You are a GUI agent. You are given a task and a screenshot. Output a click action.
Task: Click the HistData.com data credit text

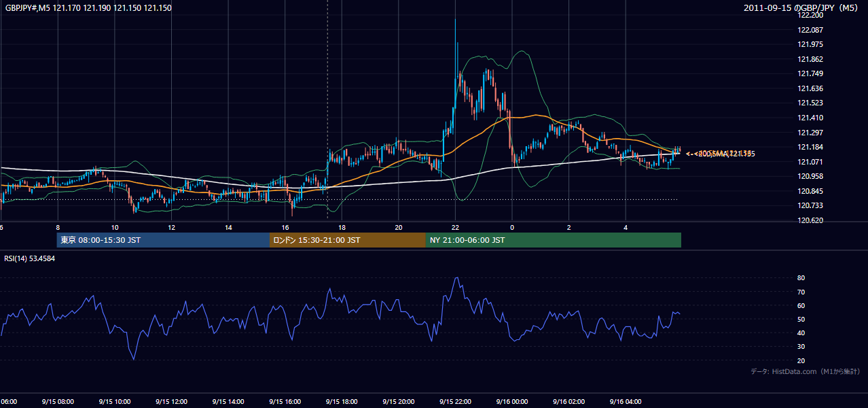coord(806,371)
